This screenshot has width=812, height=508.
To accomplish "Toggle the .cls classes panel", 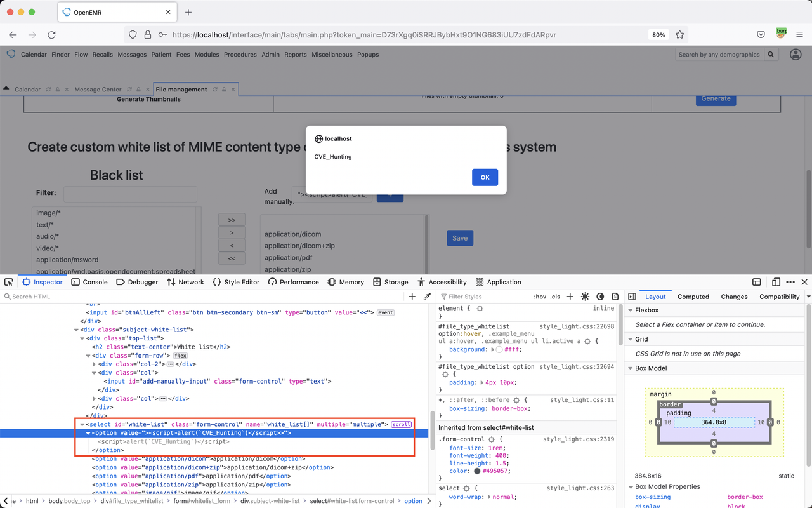I will pyautogui.click(x=555, y=297).
